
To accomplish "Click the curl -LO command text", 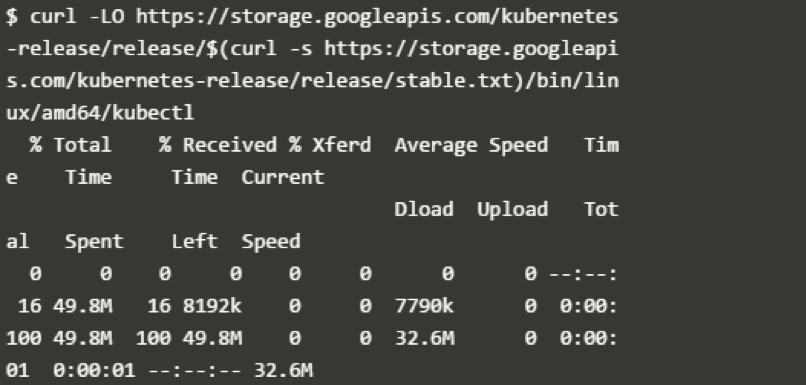I will click(77, 17).
